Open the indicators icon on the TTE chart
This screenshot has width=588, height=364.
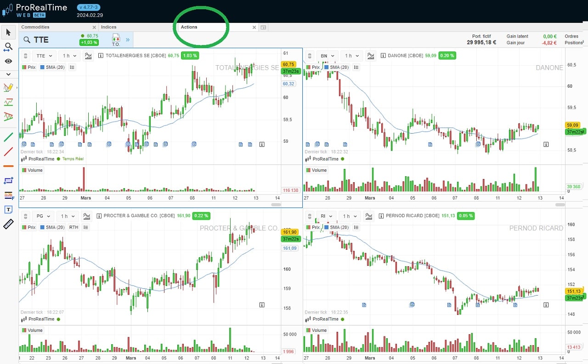[x=89, y=56]
